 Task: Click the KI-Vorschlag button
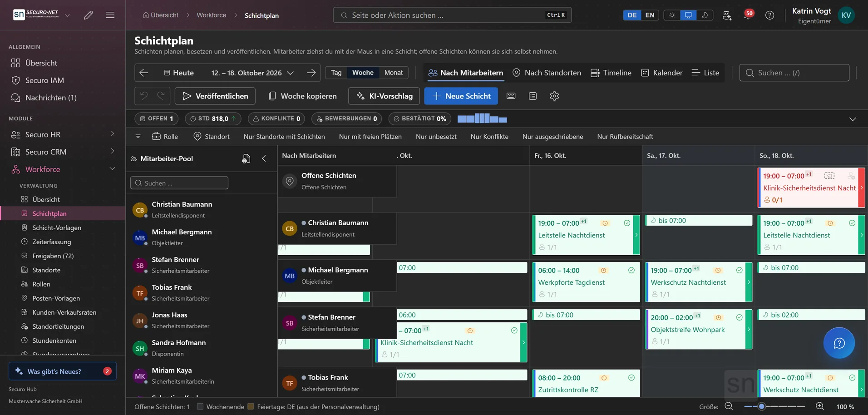(385, 96)
